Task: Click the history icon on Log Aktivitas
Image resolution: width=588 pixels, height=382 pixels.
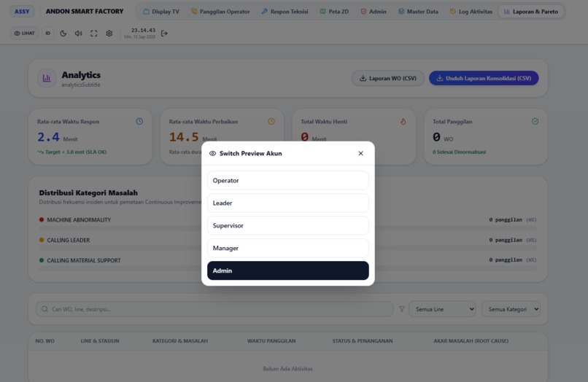Action: tap(453, 12)
